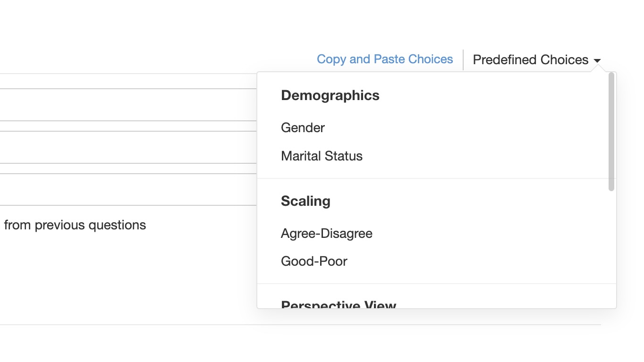This screenshot has width=644, height=362.
Task: Focus the bottom answer choice input row
Action: [x=127, y=190]
